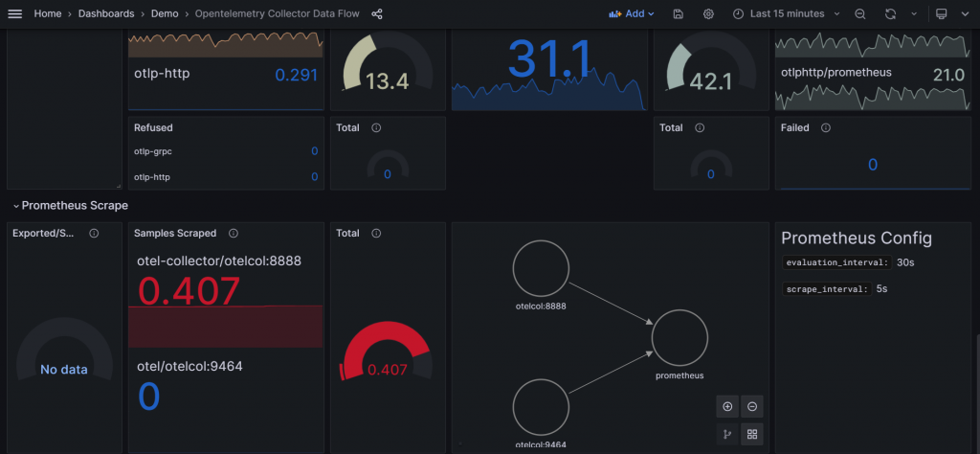Click Opentelemetry Collector Data Flow title
Viewport: 980px width, 454px height.
tap(278, 13)
